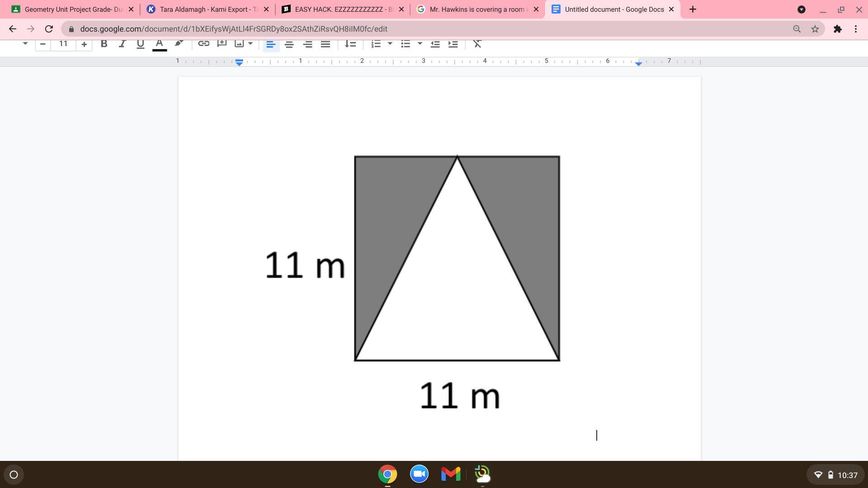This screenshot has width=868, height=488.
Task: Click the clear formatting icon
Action: point(477,44)
